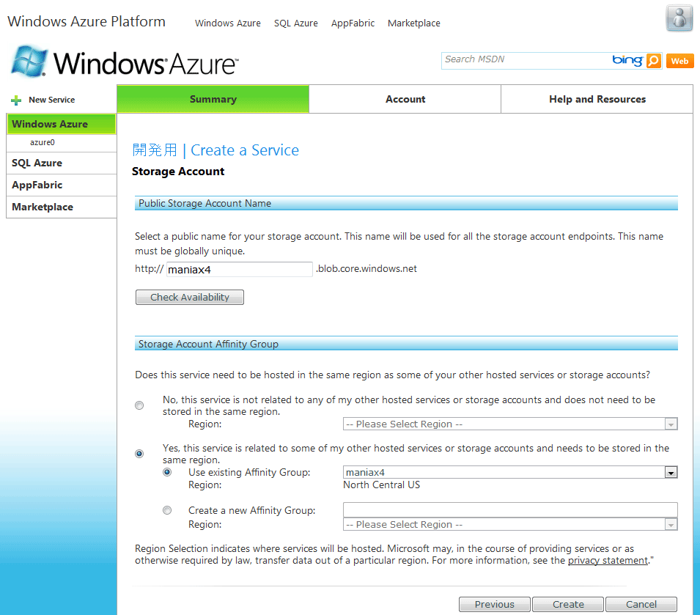This screenshot has width=700, height=615.
Task: Click the Check Availability button
Action: pyautogui.click(x=190, y=297)
